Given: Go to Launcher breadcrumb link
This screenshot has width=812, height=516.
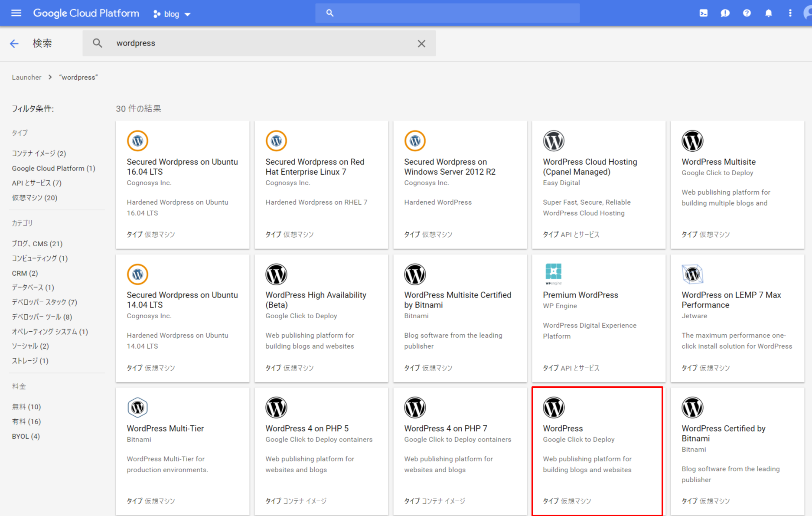Looking at the screenshot, I should coord(26,77).
